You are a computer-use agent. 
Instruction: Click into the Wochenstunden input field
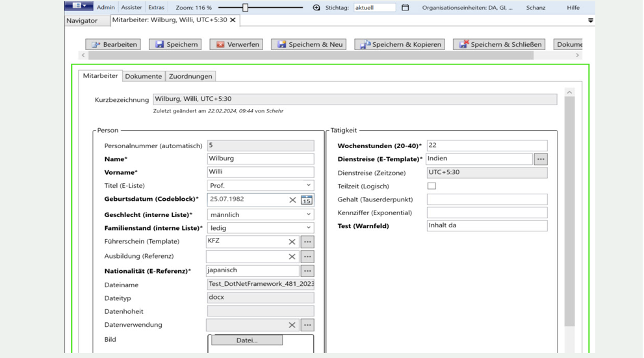click(x=486, y=146)
